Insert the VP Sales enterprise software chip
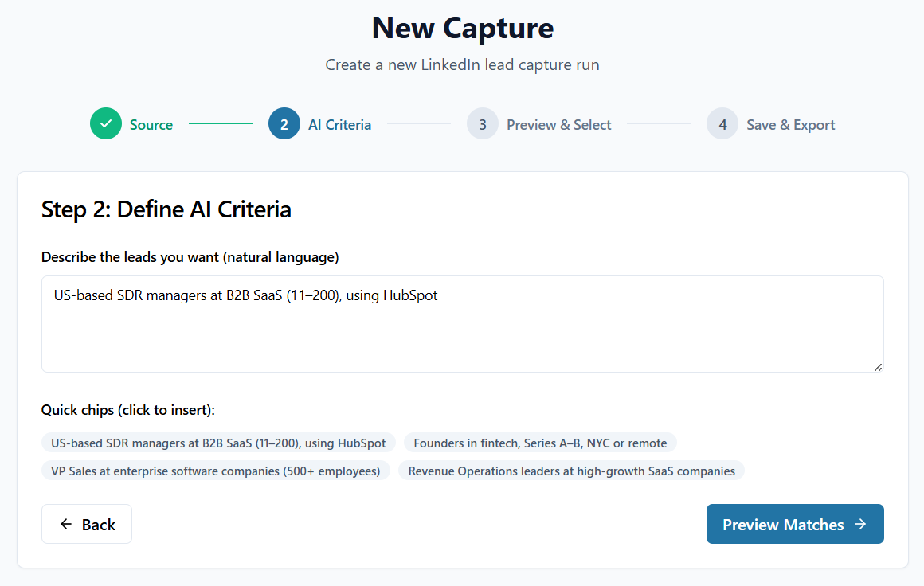924x586 pixels. 216,471
